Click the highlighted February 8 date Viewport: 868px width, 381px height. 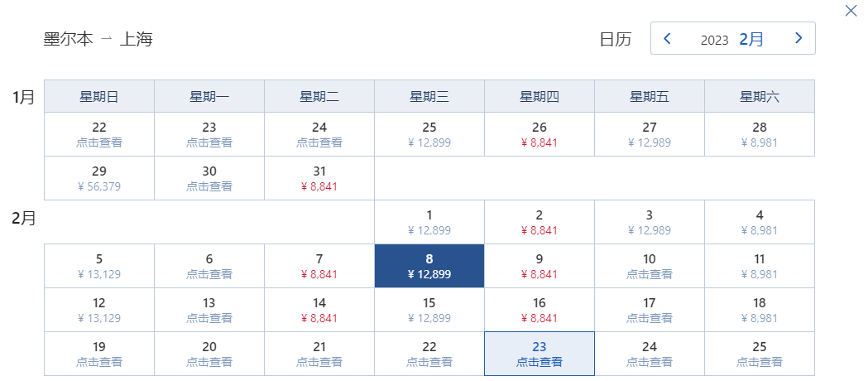click(429, 266)
